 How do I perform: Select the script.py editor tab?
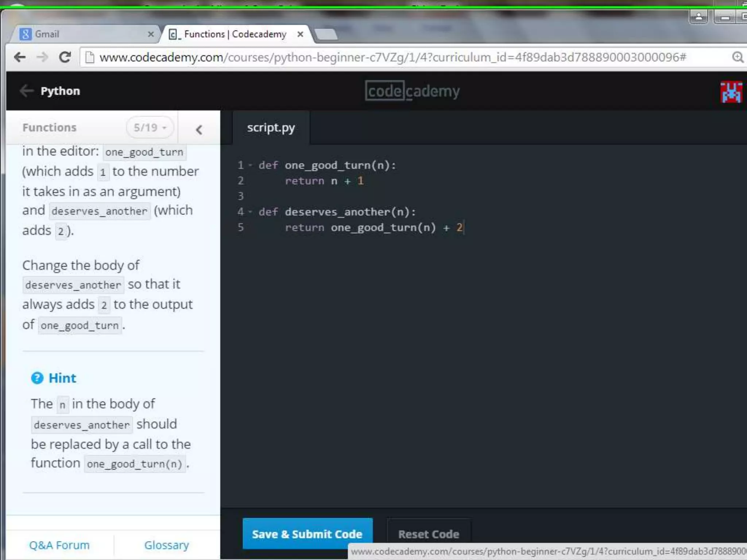click(x=271, y=128)
